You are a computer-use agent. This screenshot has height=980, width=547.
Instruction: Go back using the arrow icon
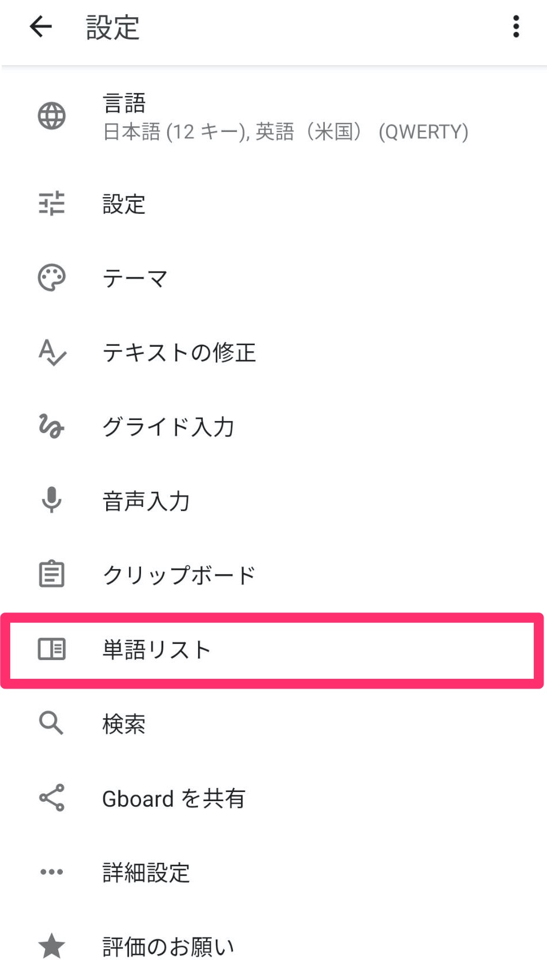(41, 26)
